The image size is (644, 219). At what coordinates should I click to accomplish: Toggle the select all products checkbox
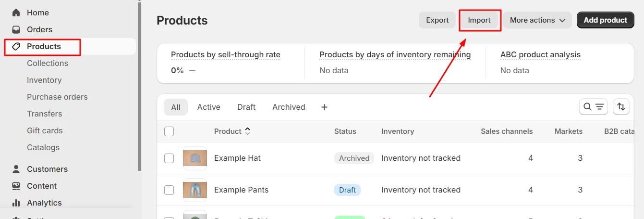coord(169,131)
